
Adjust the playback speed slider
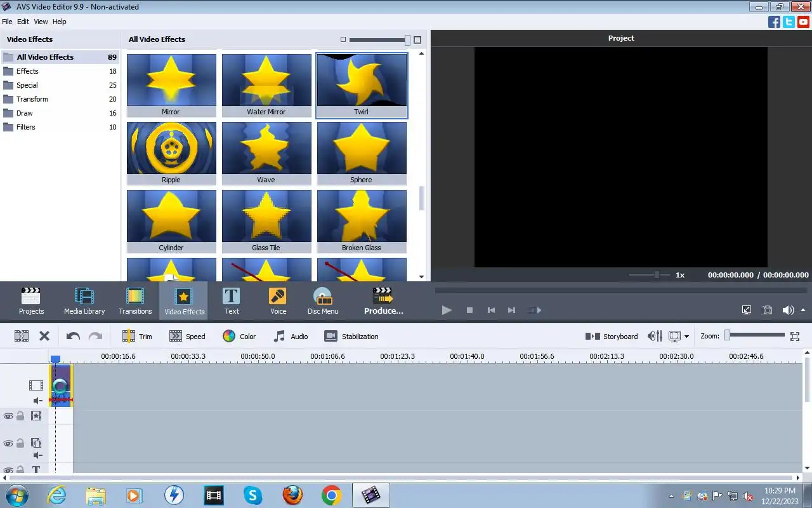[x=649, y=275]
